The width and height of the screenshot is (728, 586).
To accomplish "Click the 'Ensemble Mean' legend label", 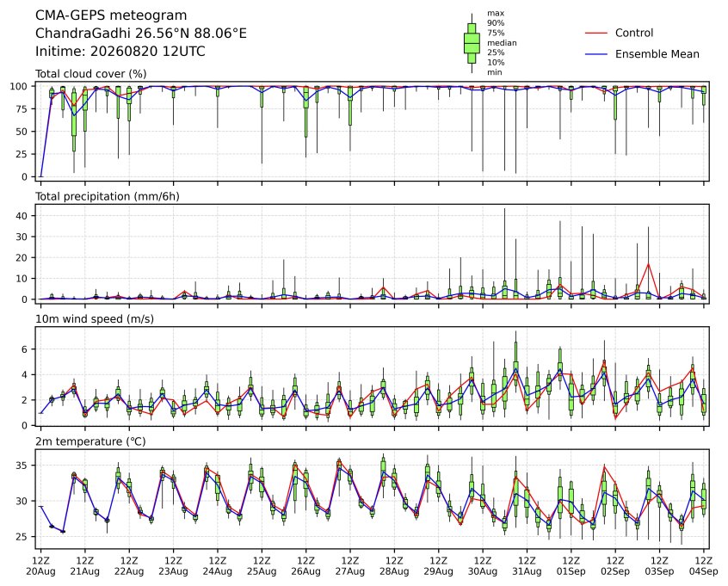I will click(x=657, y=54).
